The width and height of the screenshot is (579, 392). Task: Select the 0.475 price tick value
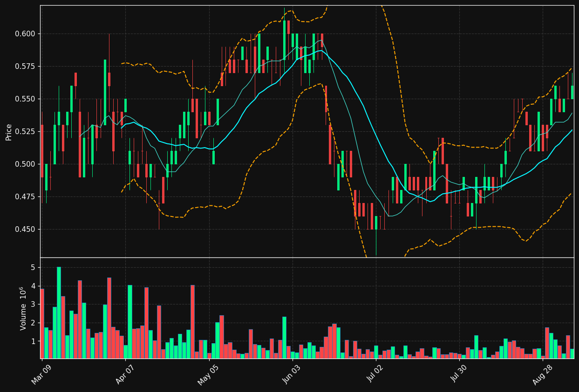click(25, 196)
